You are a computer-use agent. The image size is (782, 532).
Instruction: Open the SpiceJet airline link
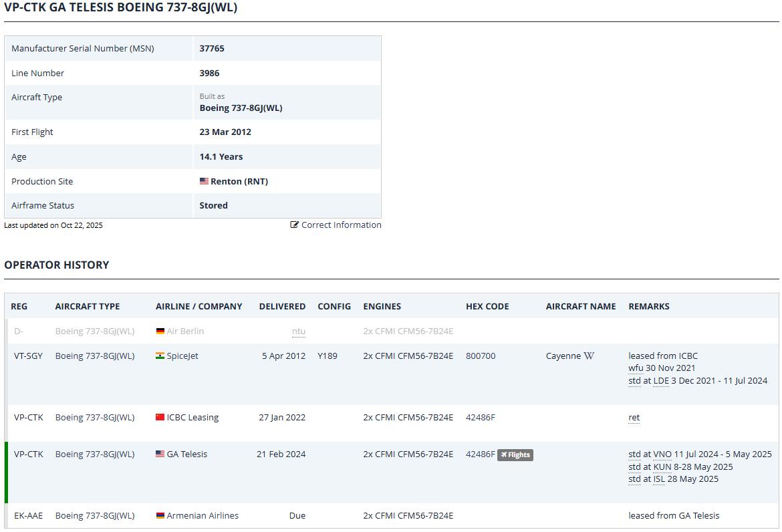(x=182, y=356)
